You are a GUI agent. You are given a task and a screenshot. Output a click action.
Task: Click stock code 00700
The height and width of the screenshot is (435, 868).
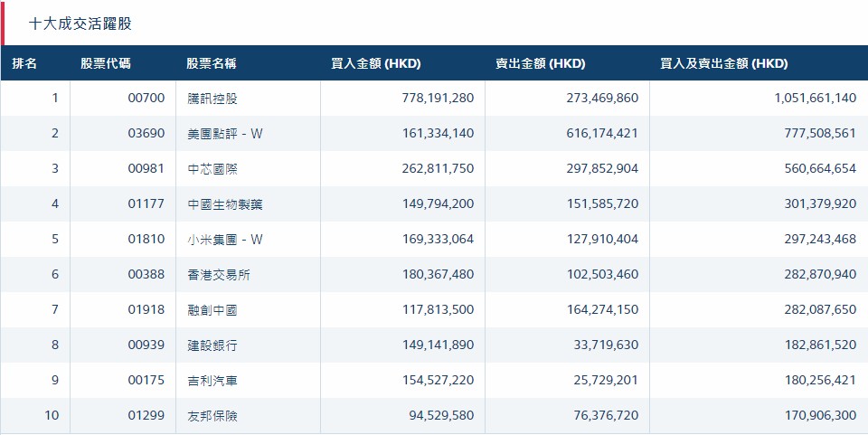tap(146, 98)
